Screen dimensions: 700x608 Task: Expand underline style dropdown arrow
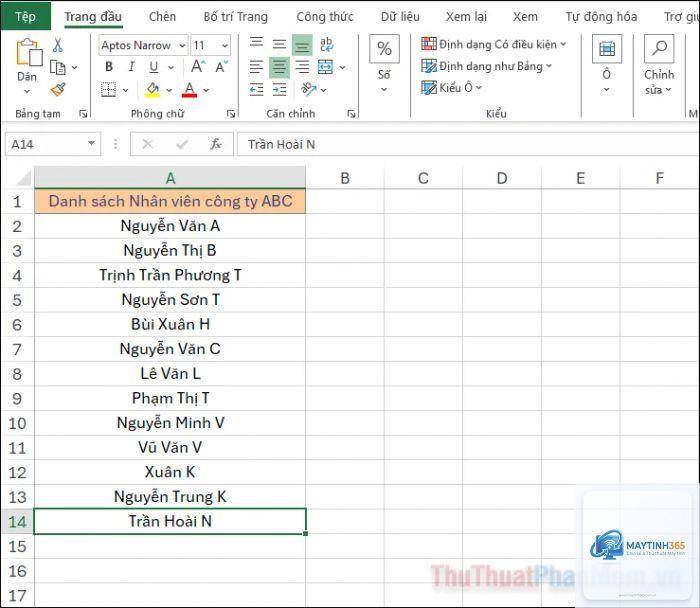(171, 67)
